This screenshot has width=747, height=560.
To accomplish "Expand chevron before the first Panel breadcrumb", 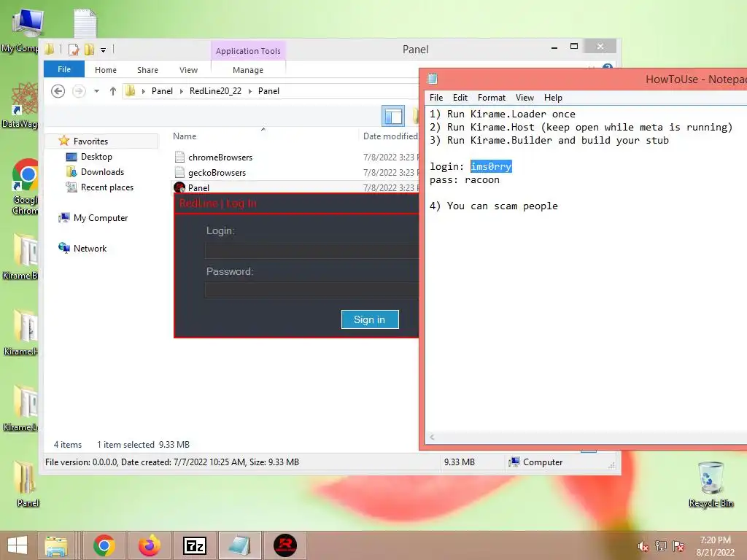I will coord(144,91).
